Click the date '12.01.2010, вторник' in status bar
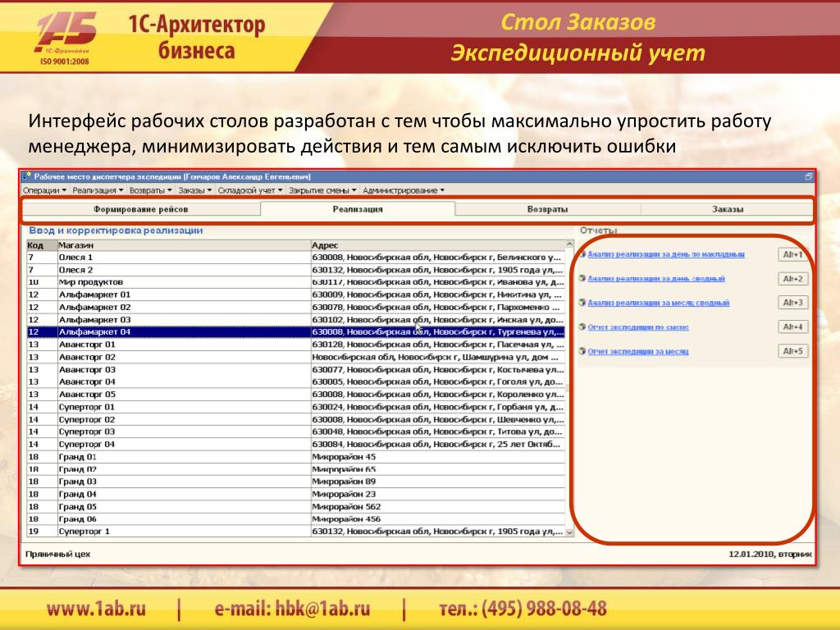 769,554
